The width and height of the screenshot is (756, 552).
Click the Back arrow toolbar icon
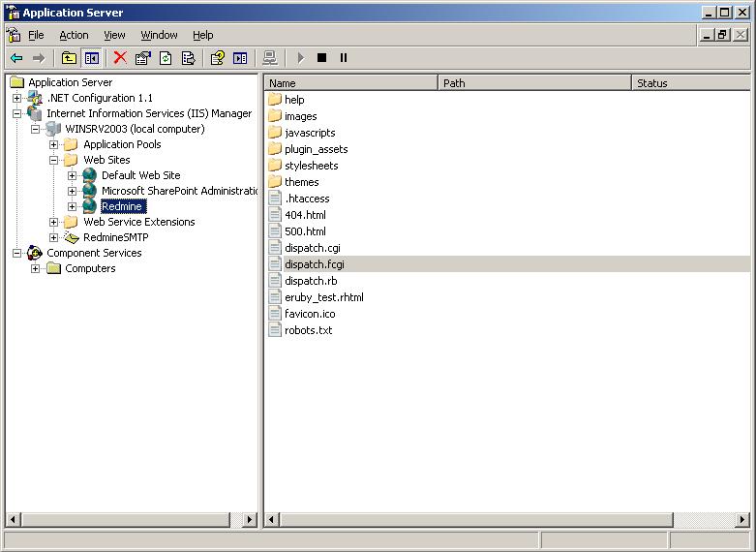coord(16,58)
